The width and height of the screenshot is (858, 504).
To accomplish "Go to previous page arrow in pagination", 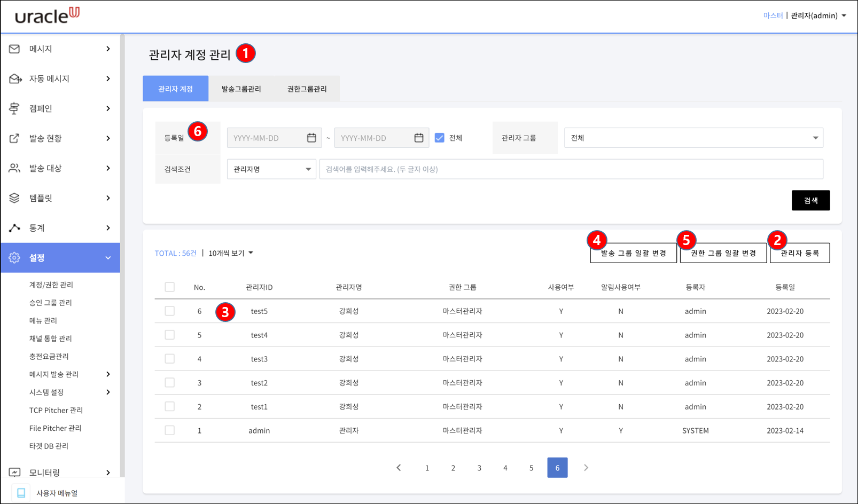I will click(x=399, y=468).
